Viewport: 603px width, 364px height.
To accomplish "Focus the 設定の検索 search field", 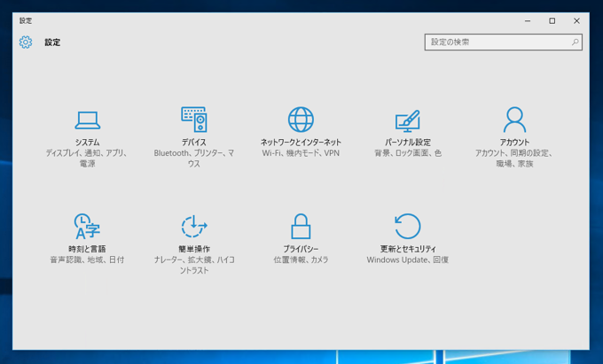I will [504, 43].
